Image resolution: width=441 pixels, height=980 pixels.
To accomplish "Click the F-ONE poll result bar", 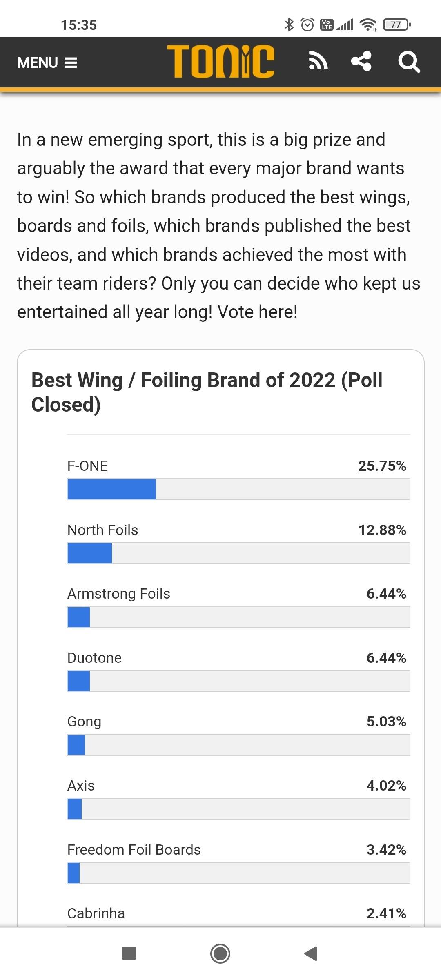I will coord(238,489).
